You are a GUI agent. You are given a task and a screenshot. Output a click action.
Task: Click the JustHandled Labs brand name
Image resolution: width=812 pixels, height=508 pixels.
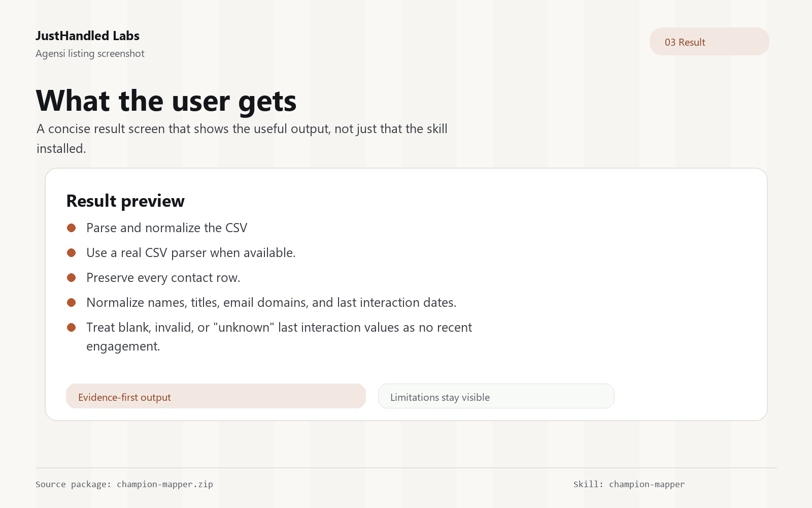point(87,36)
